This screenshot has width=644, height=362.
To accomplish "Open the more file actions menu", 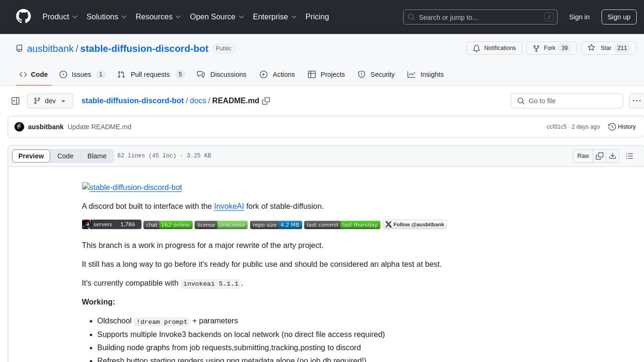I will [636, 101].
